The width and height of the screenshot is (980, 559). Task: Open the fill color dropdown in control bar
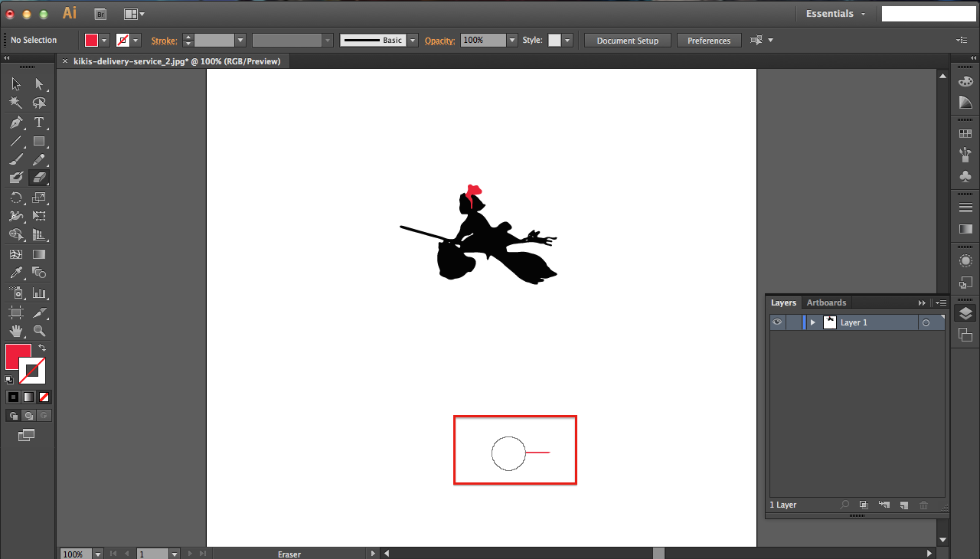point(104,41)
